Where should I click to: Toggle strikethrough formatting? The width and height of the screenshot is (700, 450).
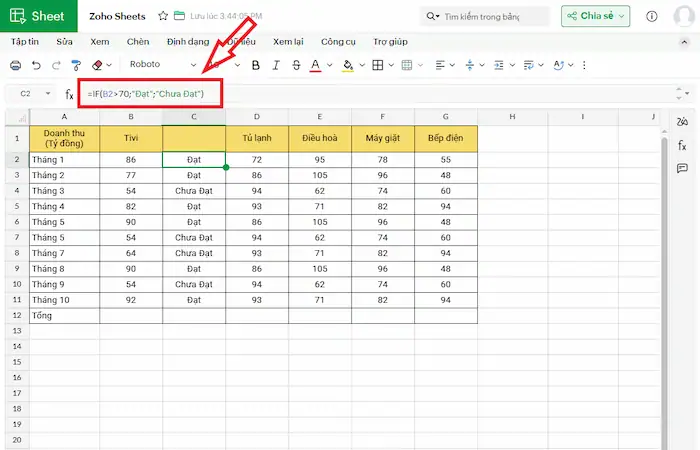(x=296, y=65)
